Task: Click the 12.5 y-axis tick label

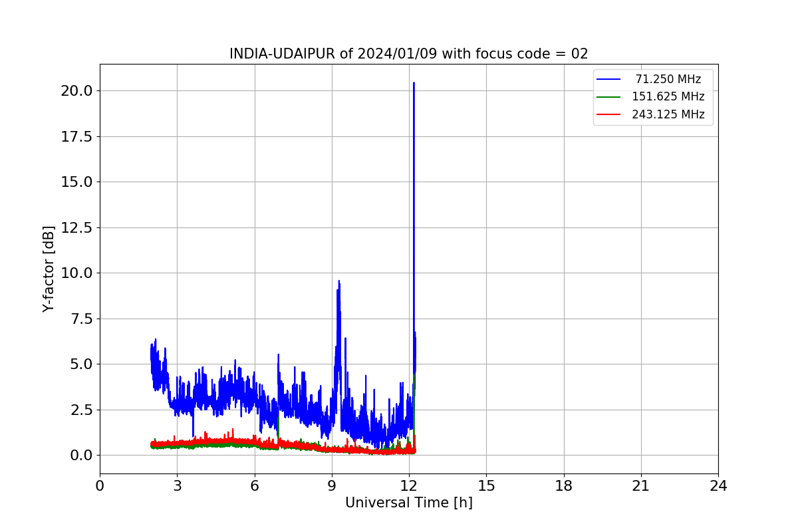Action: 76,227
